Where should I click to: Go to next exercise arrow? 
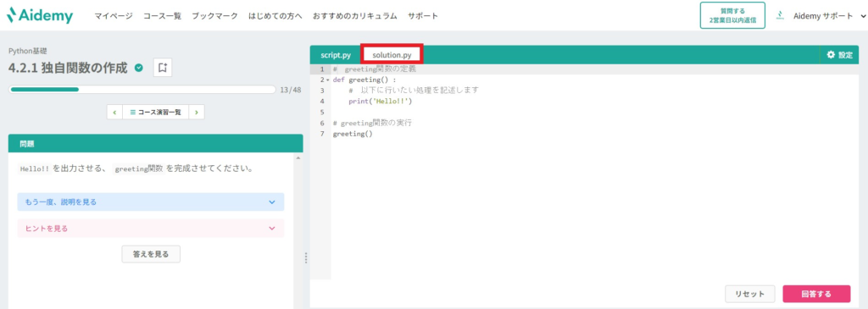(x=197, y=113)
